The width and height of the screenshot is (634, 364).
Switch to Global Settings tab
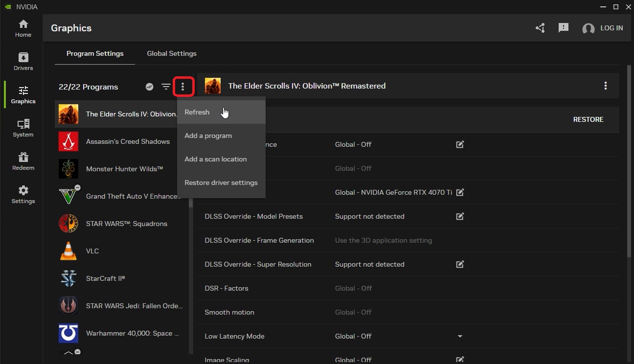(172, 53)
